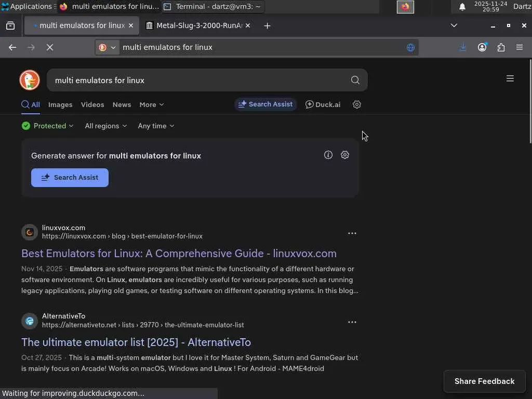Open the DuckDuckGo hamburger side menu

[x=510, y=78]
